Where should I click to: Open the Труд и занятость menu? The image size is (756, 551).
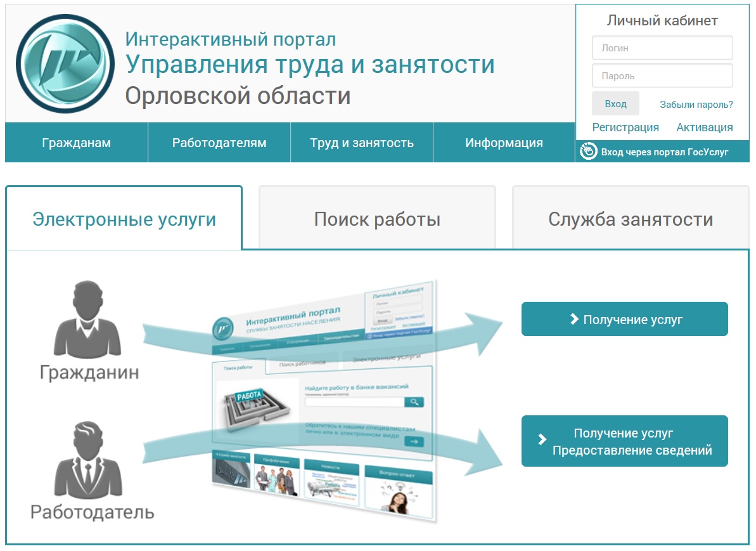click(x=362, y=143)
